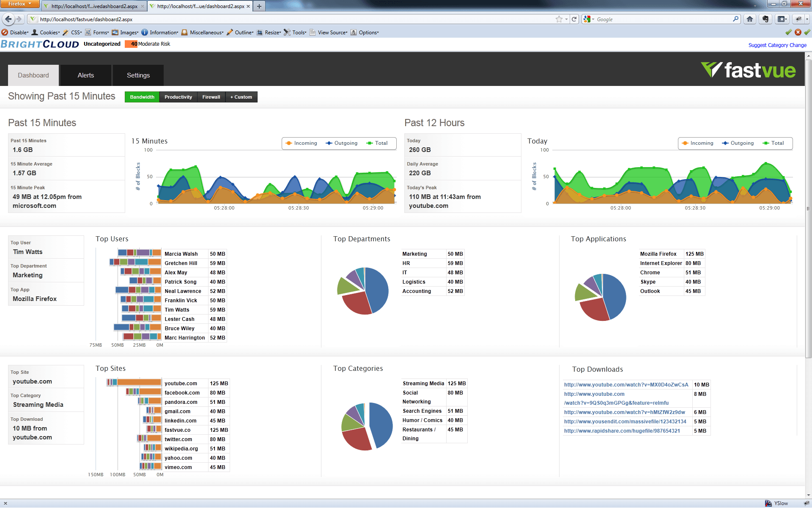Open the Alerts tab
812x508 pixels.
pos(86,75)
